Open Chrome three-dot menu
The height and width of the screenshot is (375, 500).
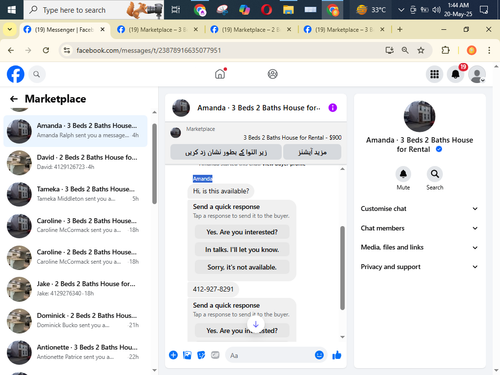(489, 50)
